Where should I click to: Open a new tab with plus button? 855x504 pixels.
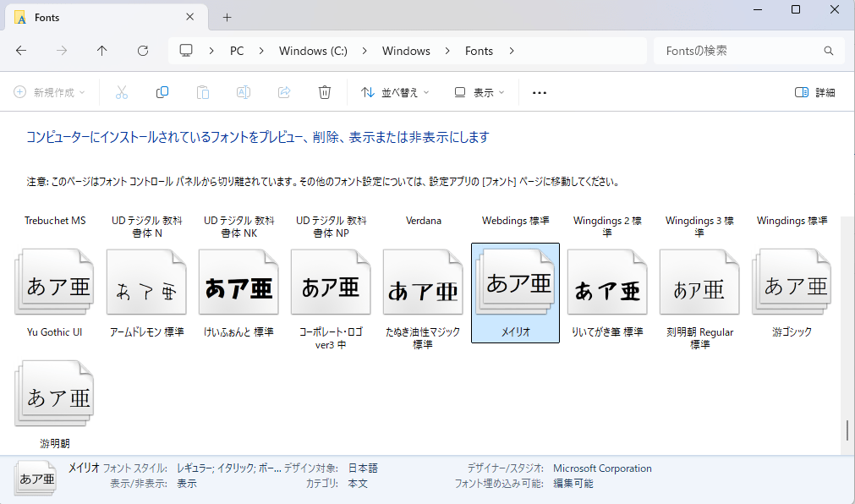click(x=227, y=18)
